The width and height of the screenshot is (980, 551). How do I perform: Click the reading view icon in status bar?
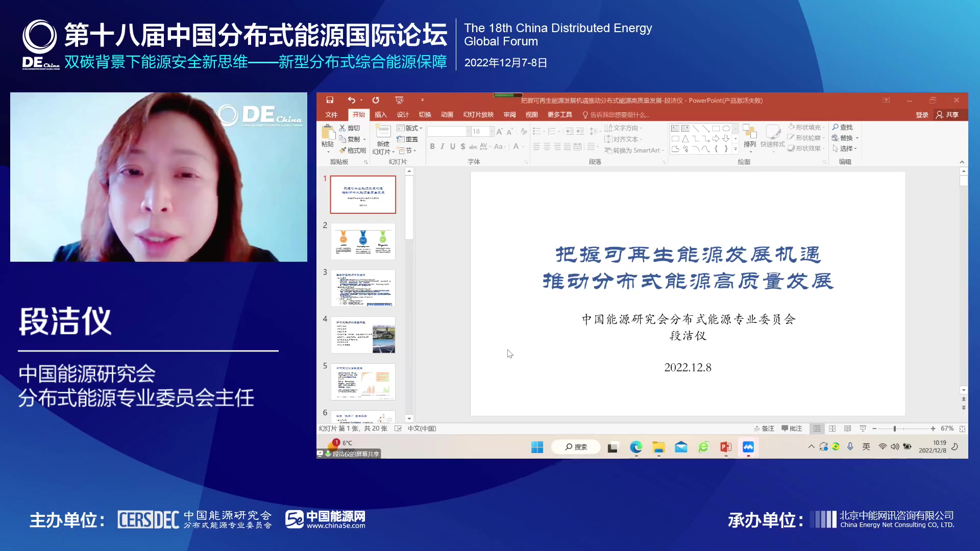pyautogui.click(x=847, y=429)
